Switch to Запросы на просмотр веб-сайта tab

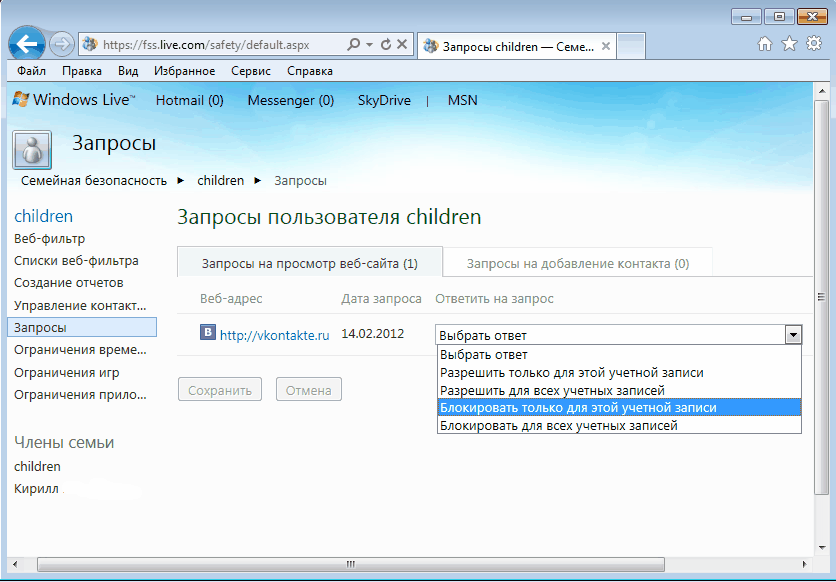click(310, 263)
